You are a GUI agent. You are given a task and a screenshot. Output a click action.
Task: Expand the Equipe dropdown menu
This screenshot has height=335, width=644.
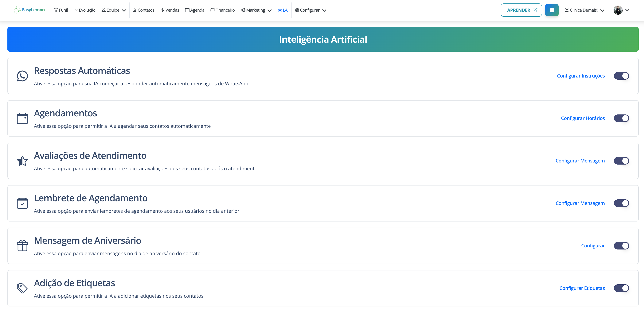(x=114, y=10)
